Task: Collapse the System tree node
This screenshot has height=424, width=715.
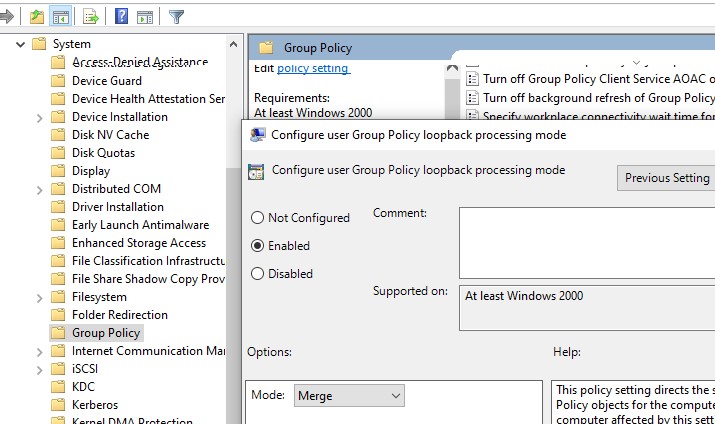Action: (20, 44)
